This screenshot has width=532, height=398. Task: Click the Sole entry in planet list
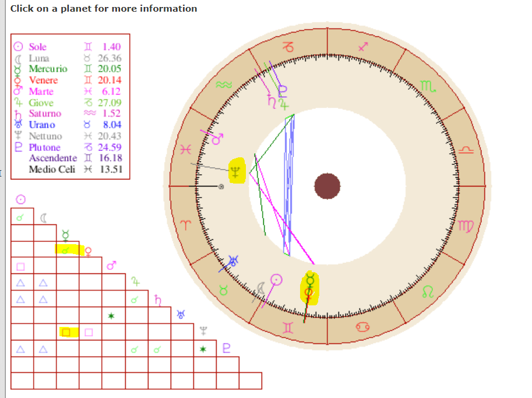click(x=37, y=47)
